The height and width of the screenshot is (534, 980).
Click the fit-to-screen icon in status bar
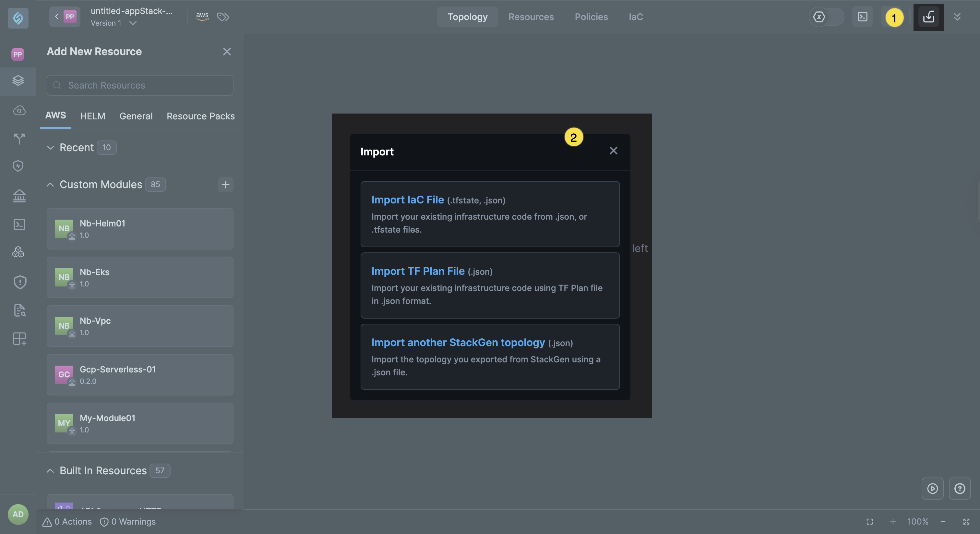click(x=870, y=521)
